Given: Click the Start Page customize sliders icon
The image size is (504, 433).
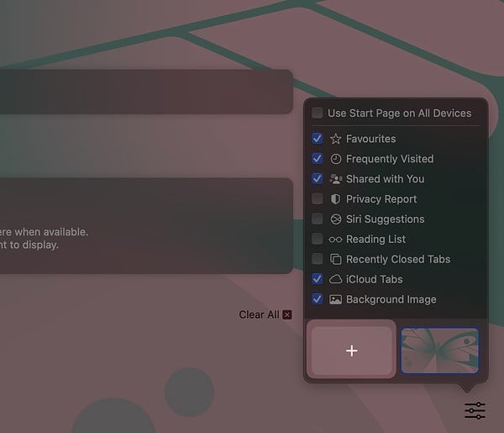Looking at the screenshot, I should coord(475,410).
